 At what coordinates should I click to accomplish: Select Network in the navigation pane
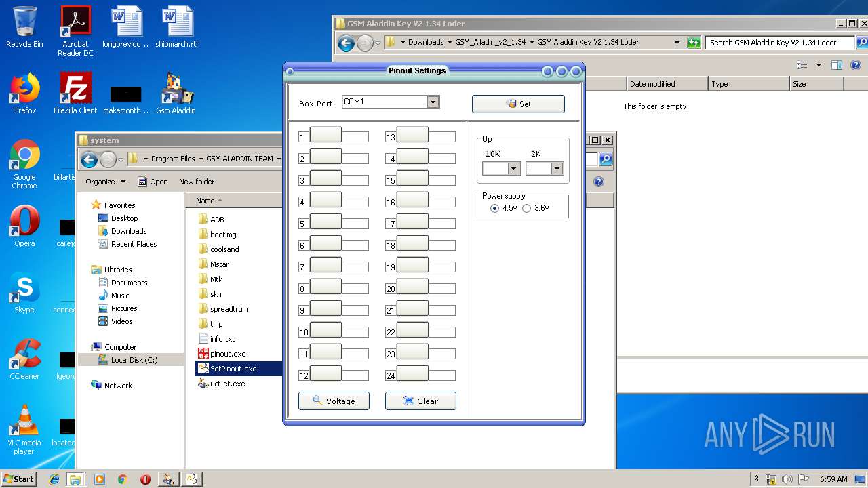(118, 386)
